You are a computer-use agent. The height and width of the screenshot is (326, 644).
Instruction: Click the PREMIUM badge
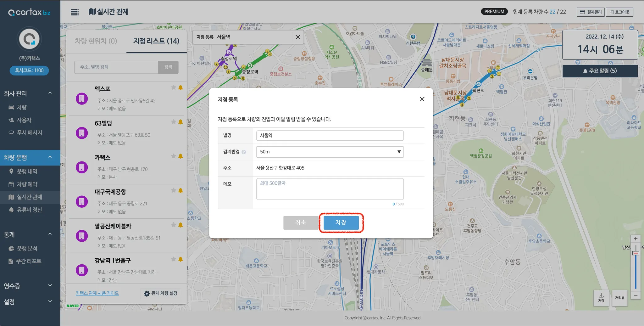(x=494, y=12)
